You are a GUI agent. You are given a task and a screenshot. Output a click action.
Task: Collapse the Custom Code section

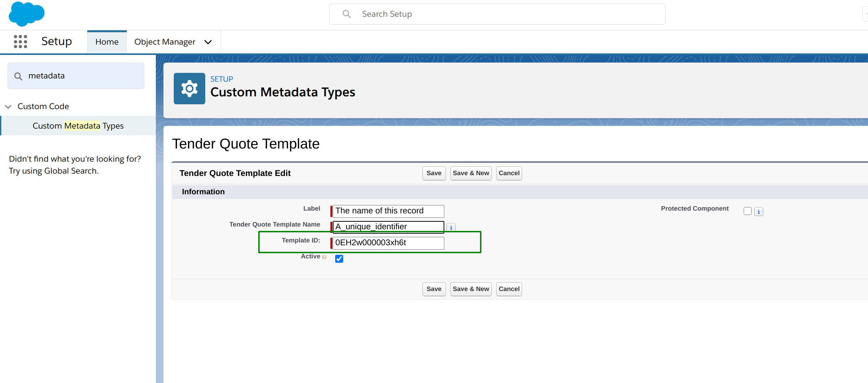[8, 106]
